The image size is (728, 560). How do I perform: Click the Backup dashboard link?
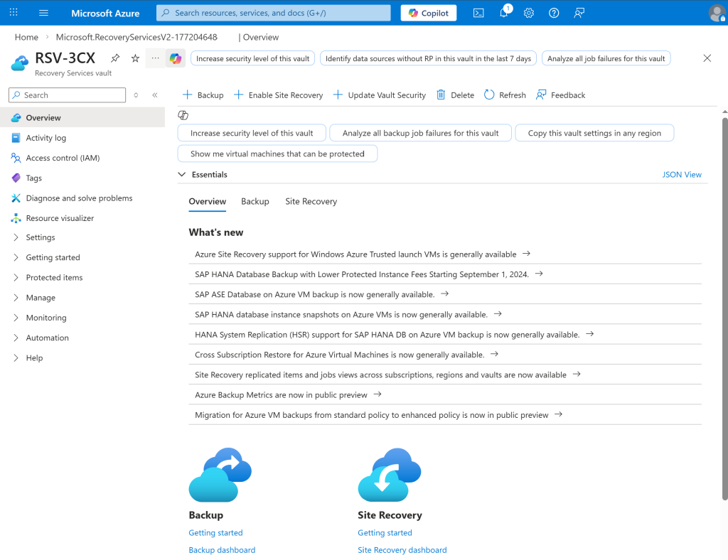(x=222, y=550)
